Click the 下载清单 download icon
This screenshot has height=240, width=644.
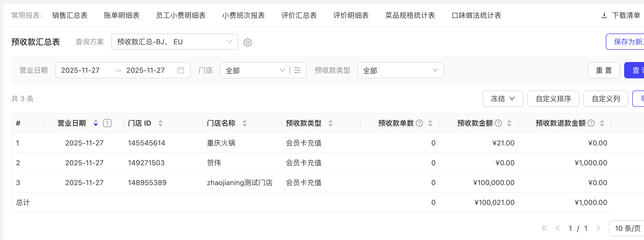[604, 16]
